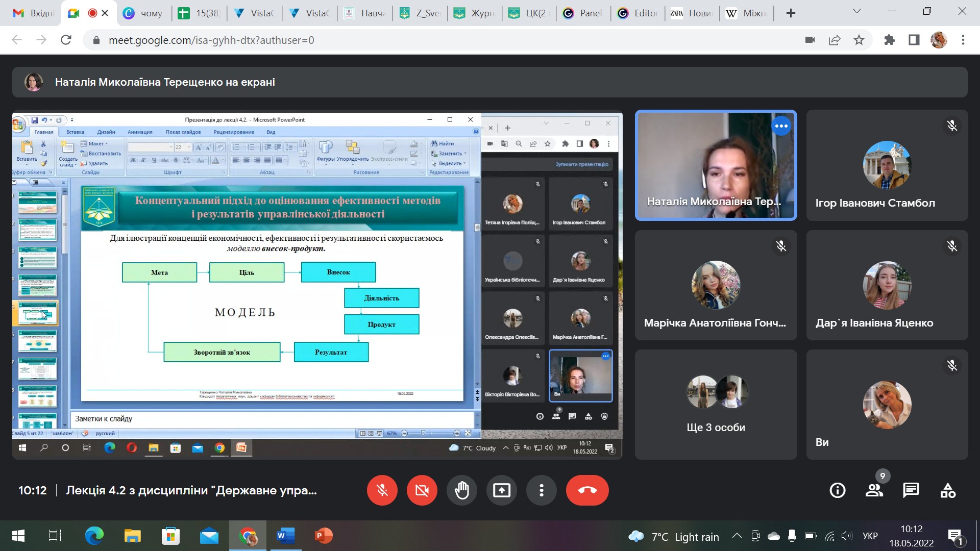This screenshot has height=551, width=980.
Task: Open more options three-dot call menu
Action: point(542,490)
